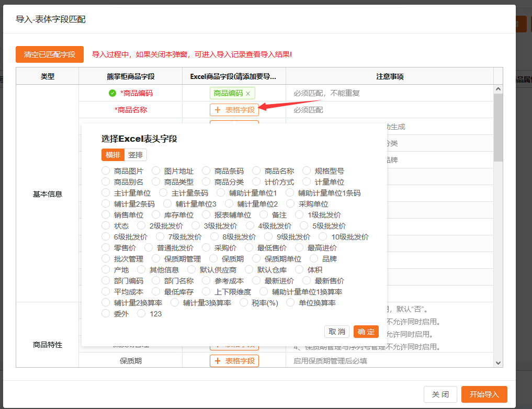Screen dimensions: 532x409
Task: Click the plus 表格字段 button for 商品名称
Action: pyautogui.click(x=234, y=110)
